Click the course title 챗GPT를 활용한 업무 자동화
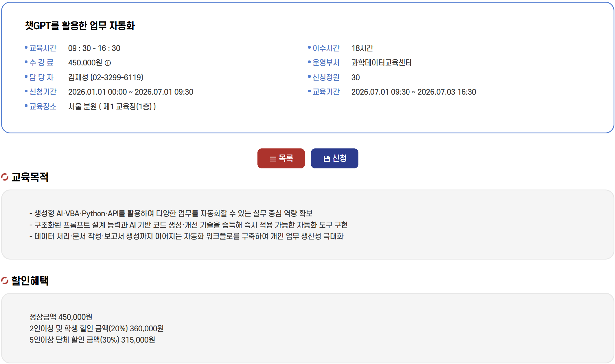Image resolution: width=615 pixels, height=364 pixels. (80, 26)
